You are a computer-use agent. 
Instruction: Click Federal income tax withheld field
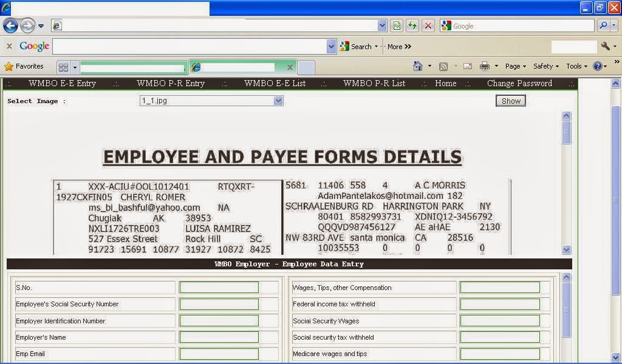tap(500, 304)
